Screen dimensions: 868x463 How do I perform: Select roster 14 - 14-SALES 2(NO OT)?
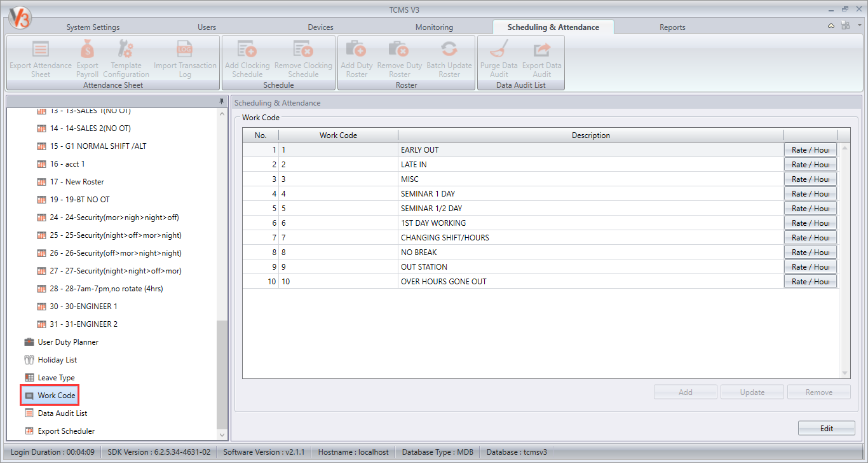tap(90, 128)
